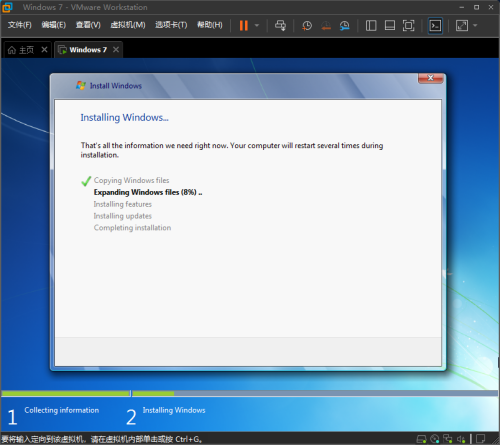Open the 编辑(E) menu
Screen dimensions: 500x445
click(54, 25)
